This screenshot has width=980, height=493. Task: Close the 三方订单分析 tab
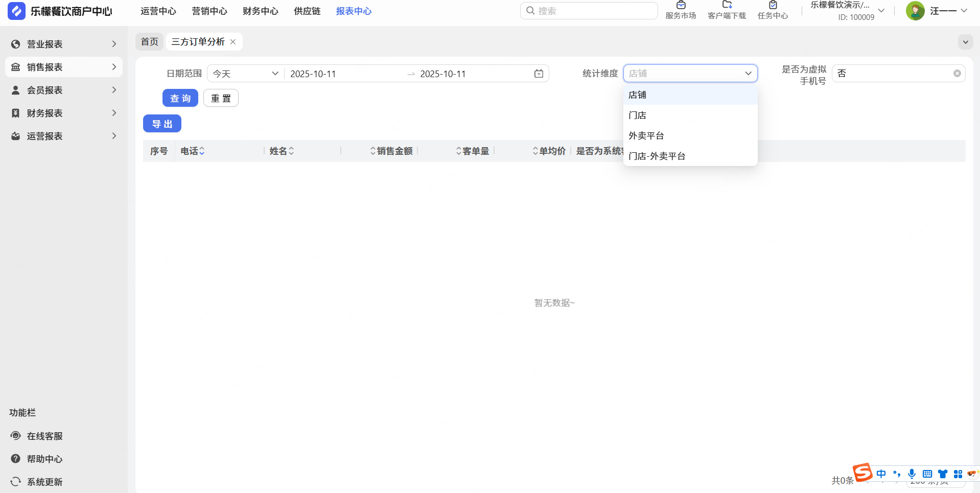tap(233, 42)
